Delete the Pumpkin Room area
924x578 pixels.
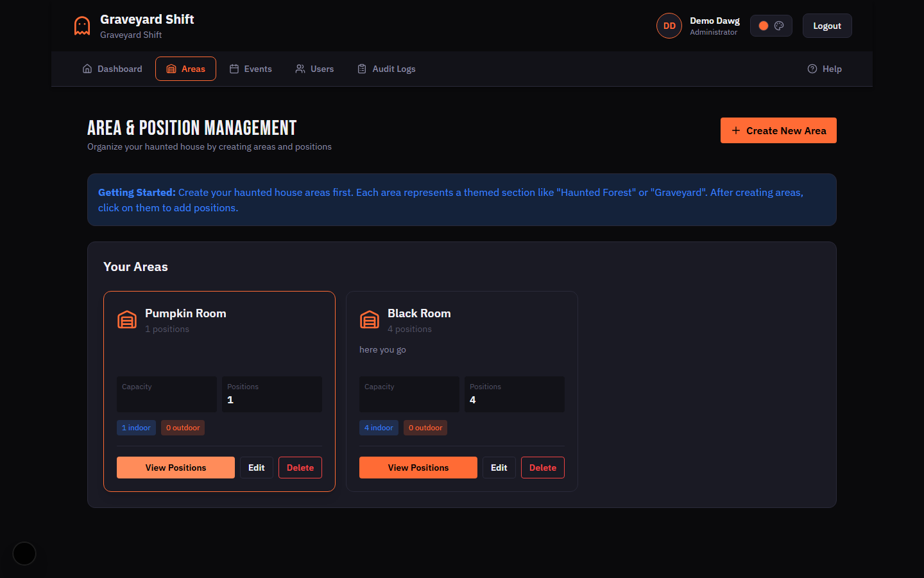300,467
